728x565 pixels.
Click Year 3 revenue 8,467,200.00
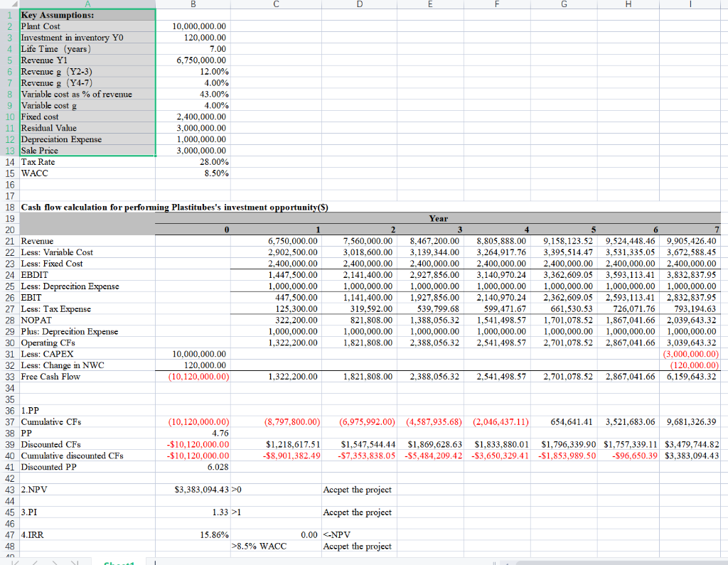(430, 242)
